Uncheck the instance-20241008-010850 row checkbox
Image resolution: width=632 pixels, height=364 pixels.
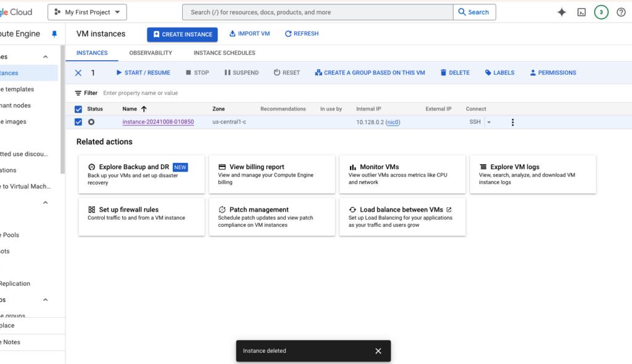click(x=78, y=122)
